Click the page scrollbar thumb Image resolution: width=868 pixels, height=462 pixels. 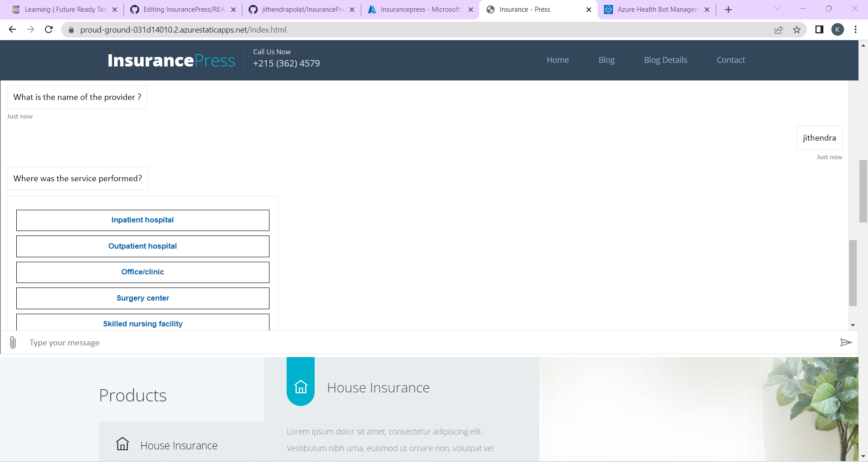(x=863, y=191)
